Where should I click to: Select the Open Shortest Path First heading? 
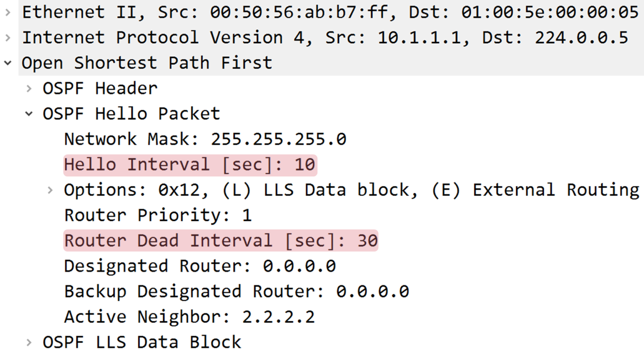click(147, 62)
